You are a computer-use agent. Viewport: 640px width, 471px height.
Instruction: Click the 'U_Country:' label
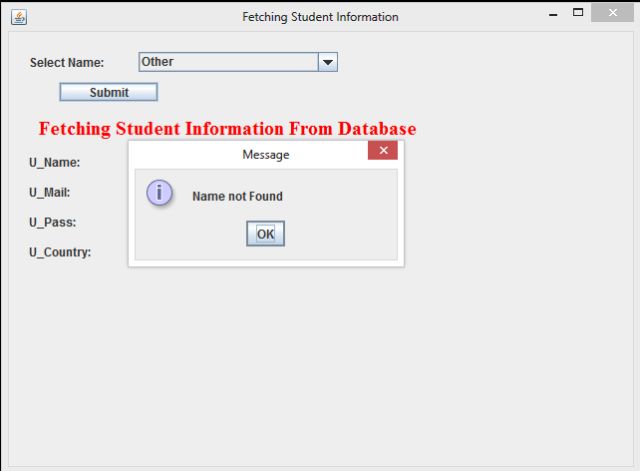(60, 252)
